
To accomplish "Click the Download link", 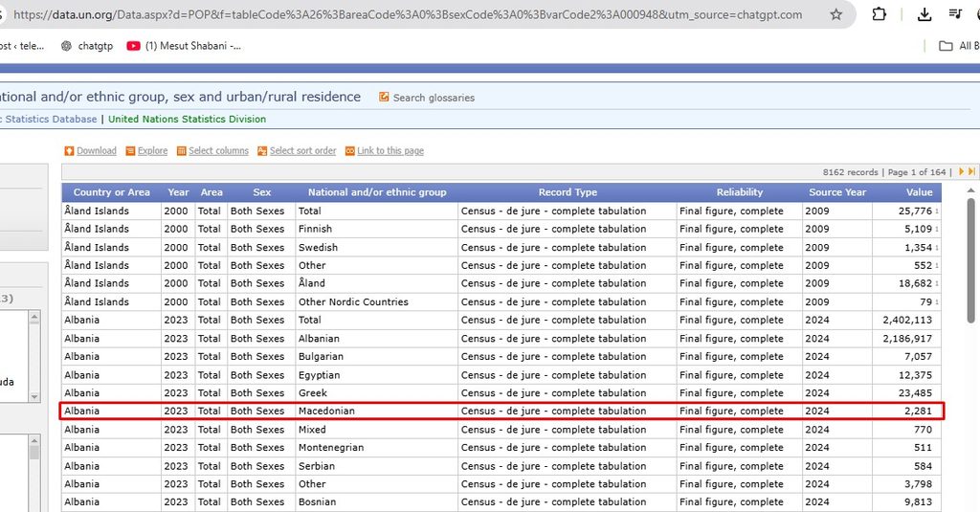I will [x=97, y=150].
